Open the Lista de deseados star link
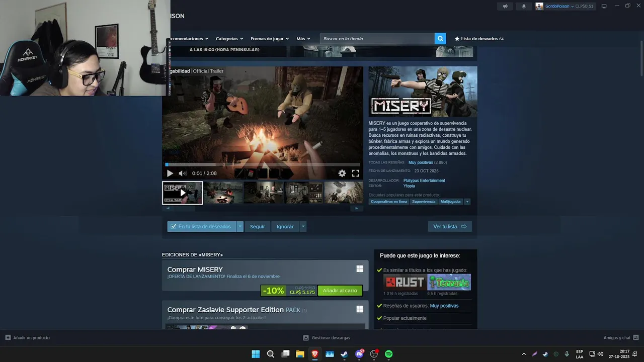This screenshot has height=362, width=644. point(479,39)
